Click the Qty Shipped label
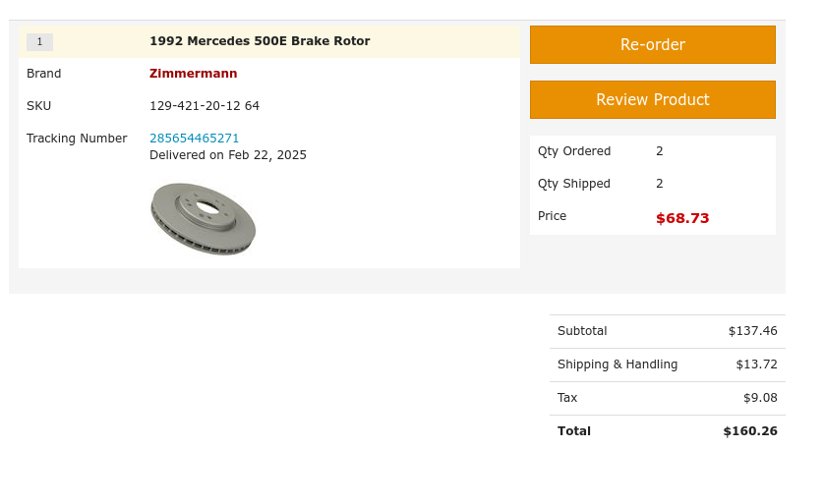The width and height of the screenshot is (824, 504). point(574,184)
